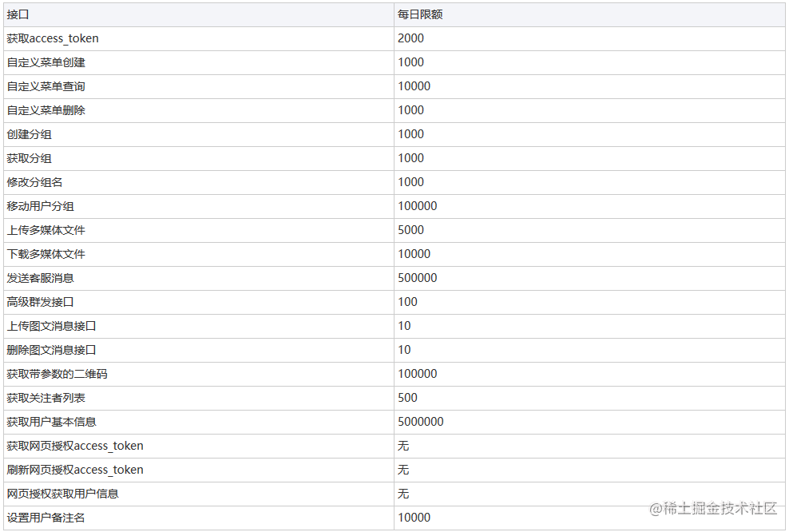Select the '移动用户分组' cell
The height and width of the screenshot is (532, 793).
(x=199, y=206)
